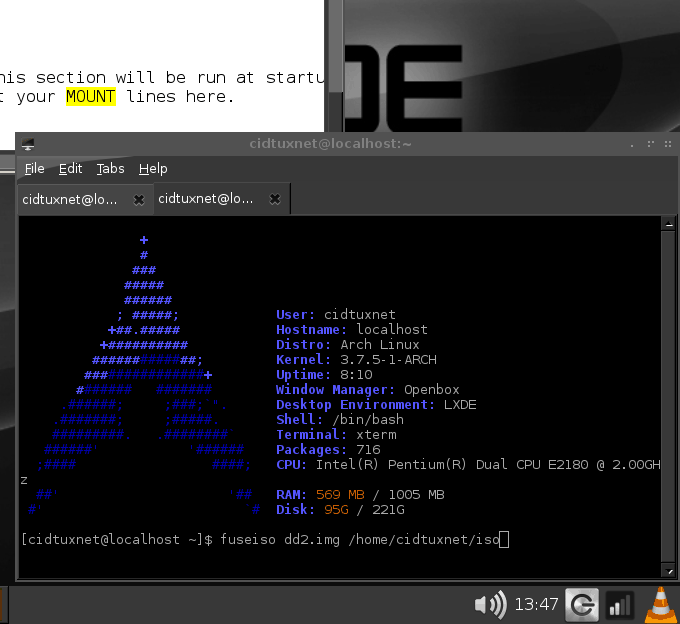
Task: Click the highlighted MOUNT word in the editor
Action: click(x=91, y=96)
